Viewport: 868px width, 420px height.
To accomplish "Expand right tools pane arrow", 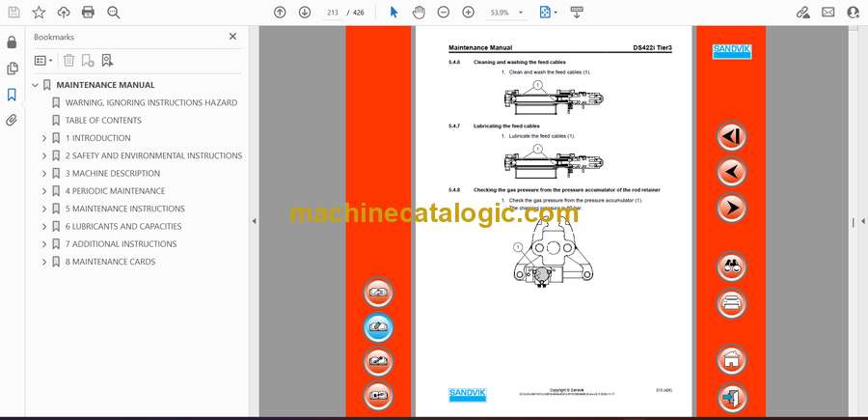I will pyautogui.click(x=862, y=221).
